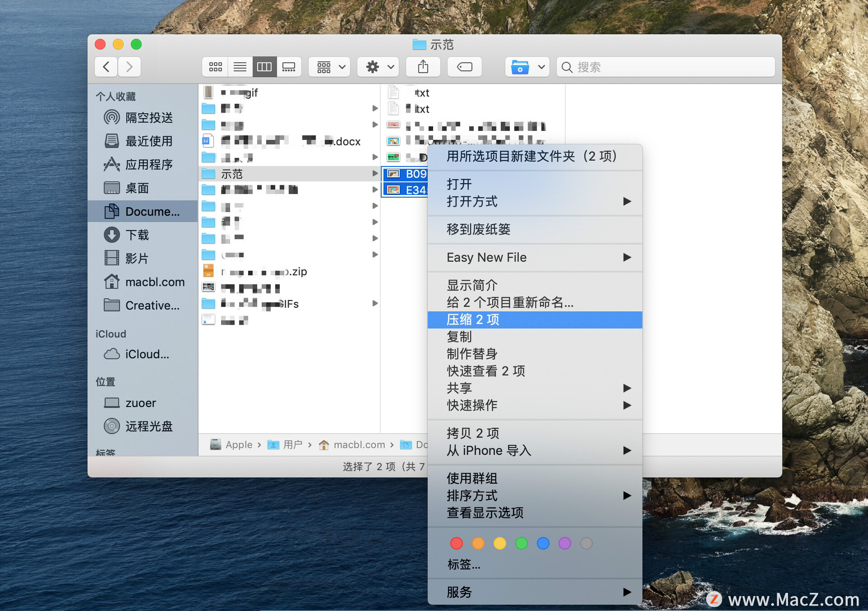Select the 示范 folder in the first column
This screenshot has height=611, width=868.
click(x=289, y=174)
